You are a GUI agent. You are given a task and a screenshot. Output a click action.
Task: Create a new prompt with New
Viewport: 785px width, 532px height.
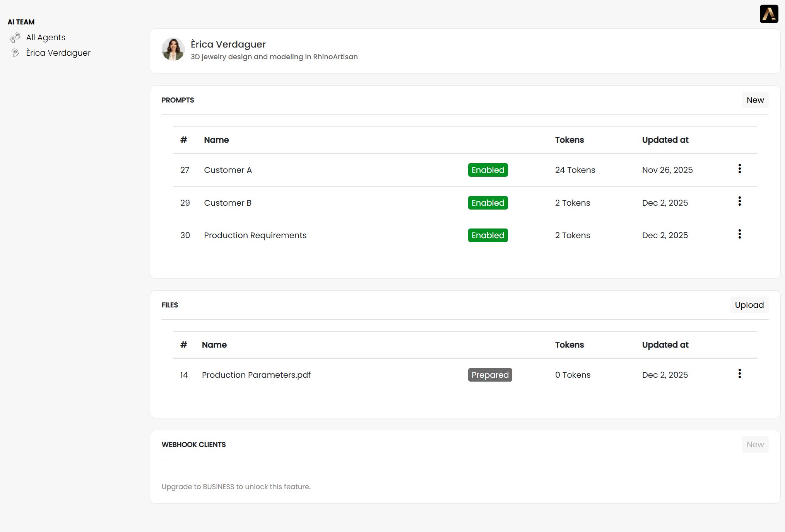(755, 100)
